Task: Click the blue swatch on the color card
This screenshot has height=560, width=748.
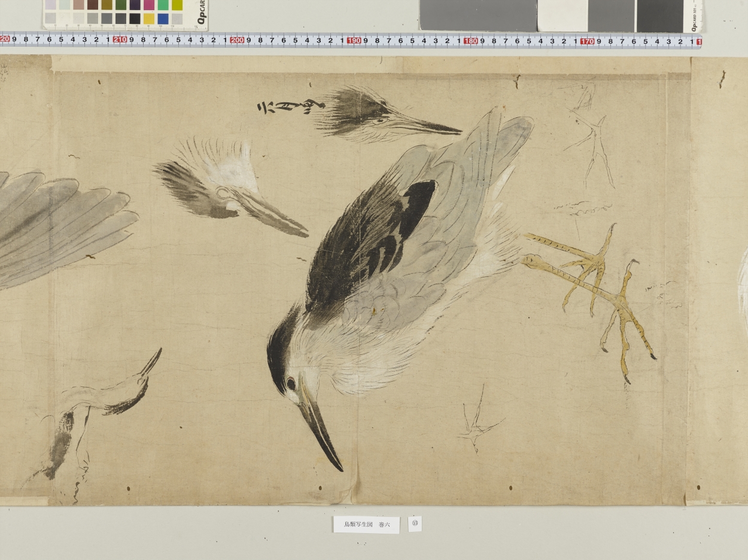Action: tap(163, 19)
